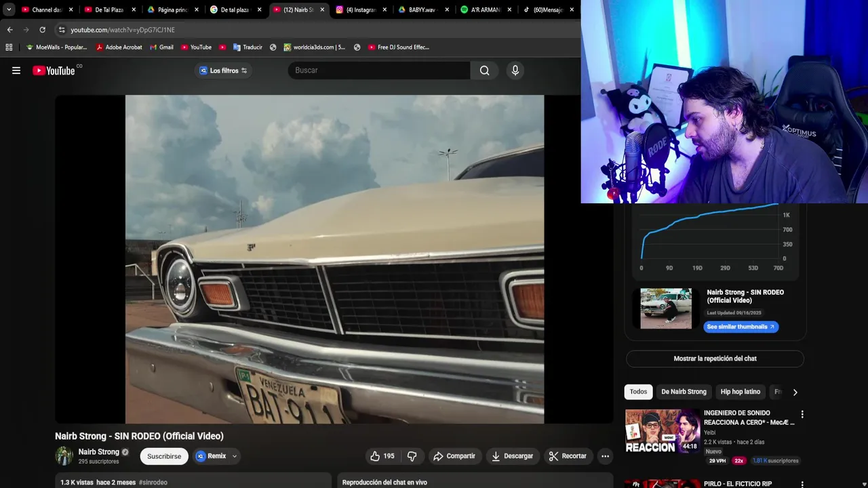Open Nairb Strong channel name link
Image resolution: width=868 pixels, height=488 pixels.
98,452
